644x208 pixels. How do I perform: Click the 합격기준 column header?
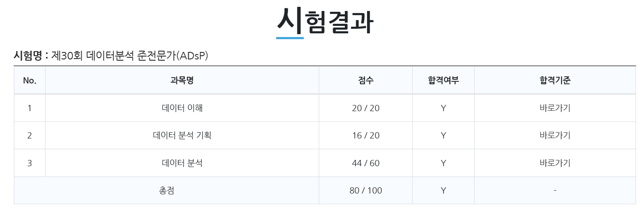coord(555,81)
